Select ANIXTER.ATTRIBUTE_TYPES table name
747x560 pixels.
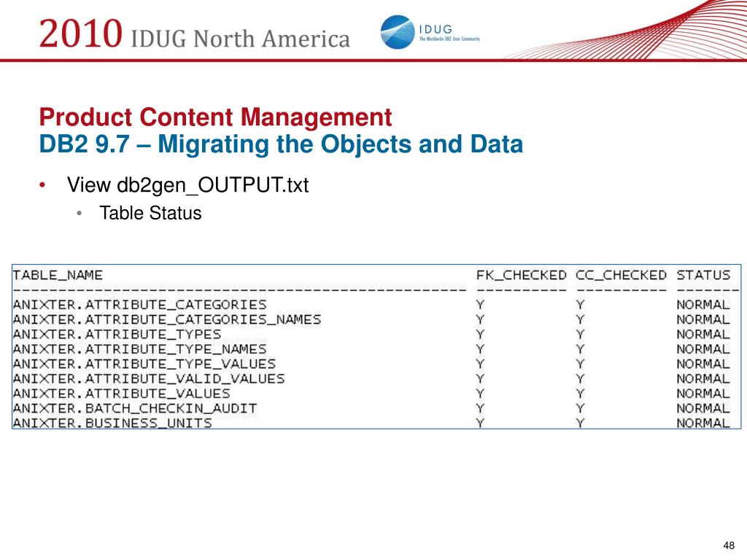pyautogui.click(x=117, y=334)
